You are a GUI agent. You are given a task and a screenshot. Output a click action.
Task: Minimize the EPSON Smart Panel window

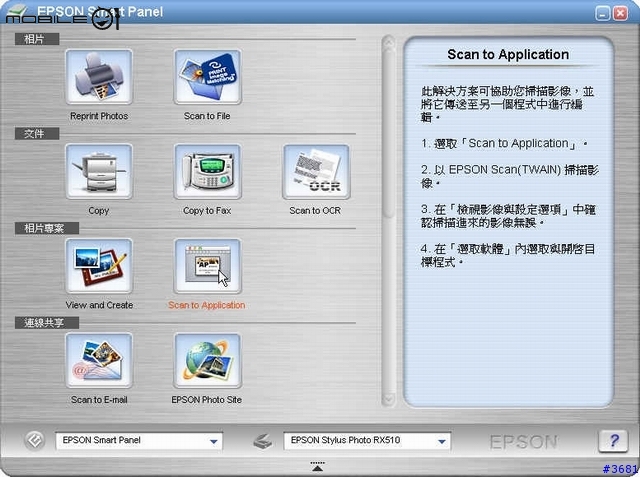603,13
